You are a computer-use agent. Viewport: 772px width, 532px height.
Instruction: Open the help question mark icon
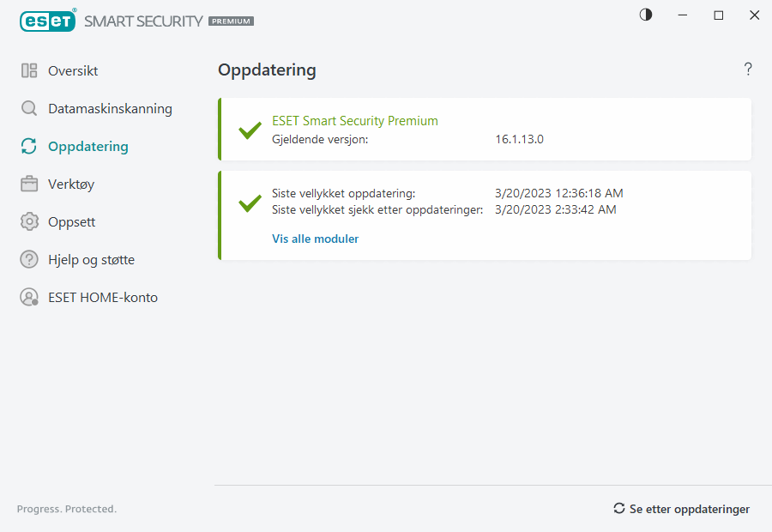pos(748,70)
